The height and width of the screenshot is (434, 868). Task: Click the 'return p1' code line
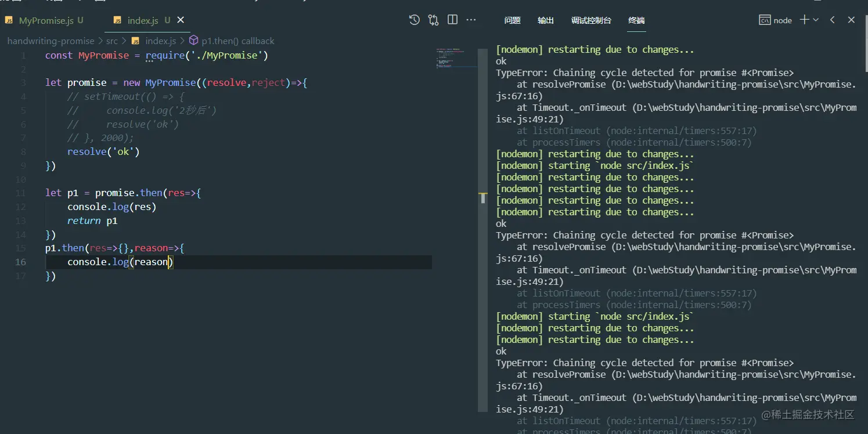coord(92,220)
